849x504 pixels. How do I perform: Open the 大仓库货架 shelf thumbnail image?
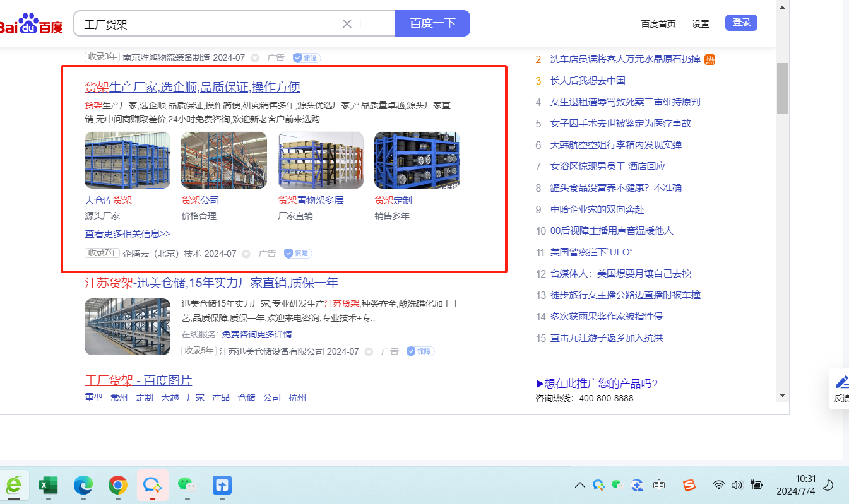click(x=128, y=160)
